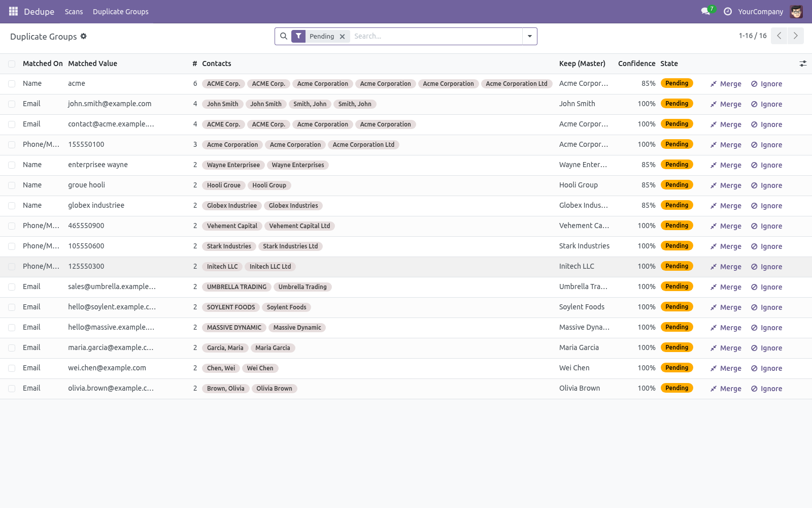Screen dimensions: 812x508
Task: Open the Duplicate Groups menu
Action: [x=121, y=12]
